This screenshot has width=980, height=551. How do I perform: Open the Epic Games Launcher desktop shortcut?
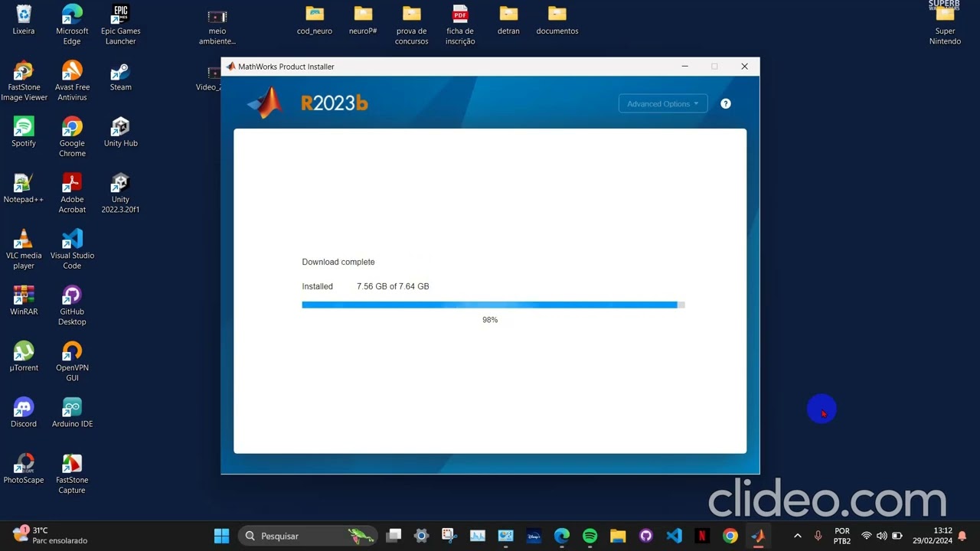120,24
